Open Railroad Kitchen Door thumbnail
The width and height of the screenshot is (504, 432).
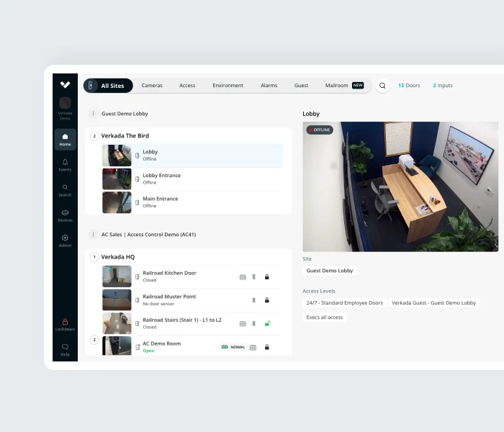coord(117,276)
